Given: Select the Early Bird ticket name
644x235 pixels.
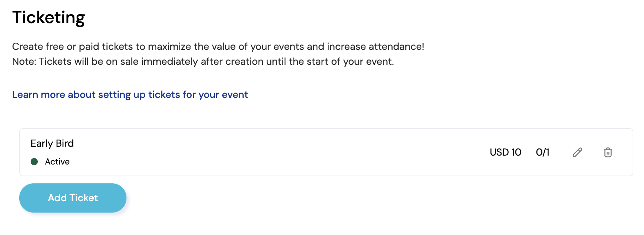Looking at the screenshot, I should pyautogui.click(x=52, y=143).
